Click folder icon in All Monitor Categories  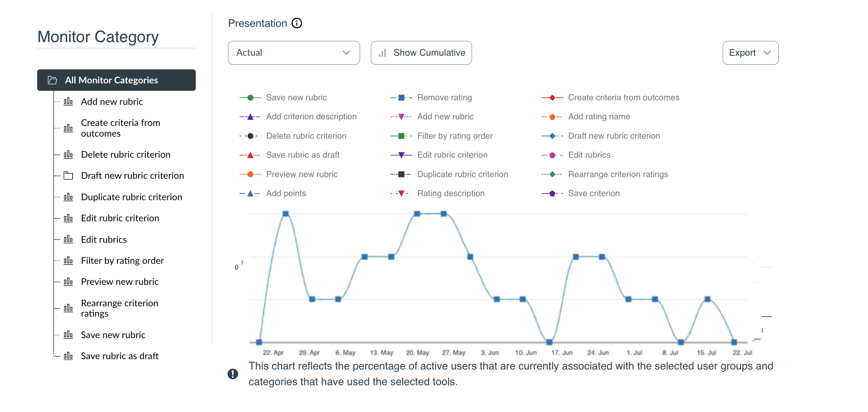[x=52, y=80]
